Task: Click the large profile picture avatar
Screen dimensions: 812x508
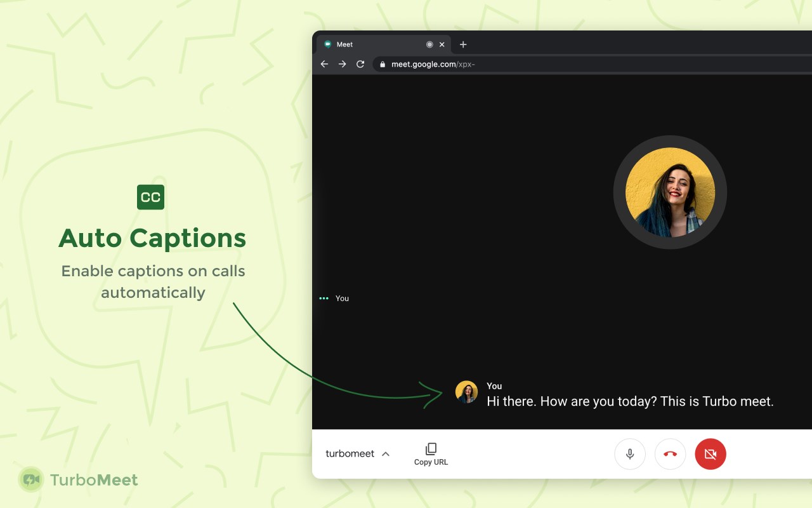Action: tap(670, 192)
